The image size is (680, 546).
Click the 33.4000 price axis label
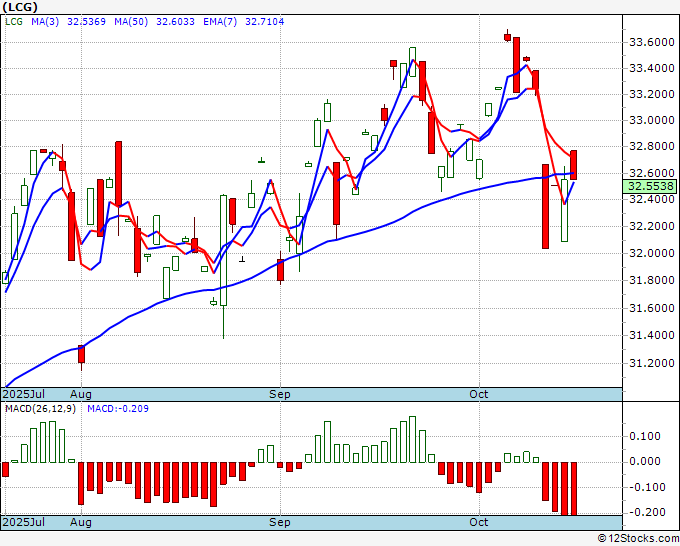[x=652, y=68]
